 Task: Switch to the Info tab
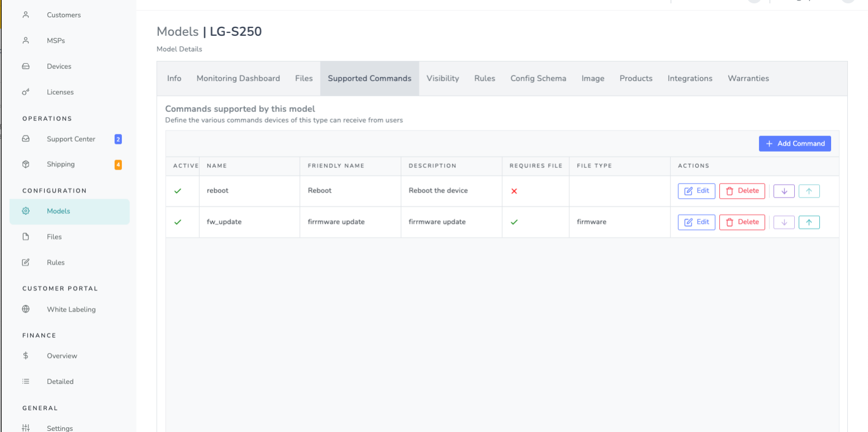click(x=174, y=78)
